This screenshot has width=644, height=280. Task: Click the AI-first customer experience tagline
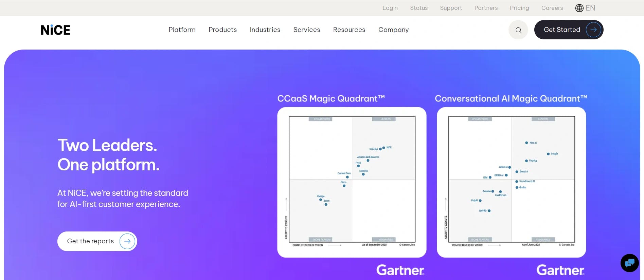click(x=123, y=199)
